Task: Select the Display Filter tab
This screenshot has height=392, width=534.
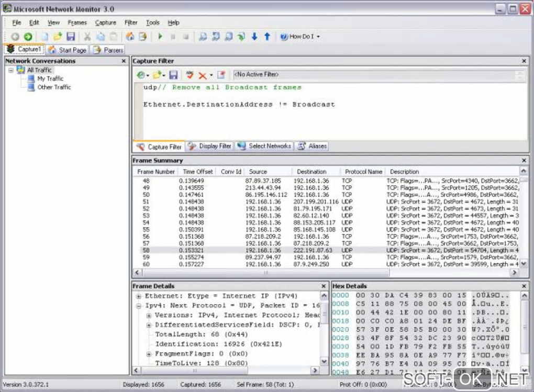Action: click(x=210, y=146)
